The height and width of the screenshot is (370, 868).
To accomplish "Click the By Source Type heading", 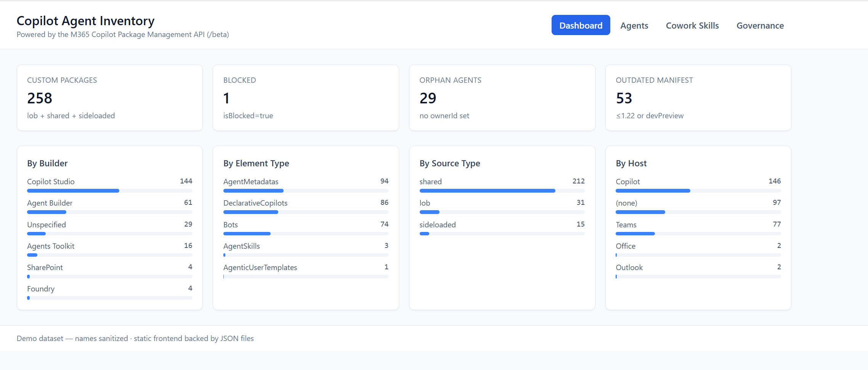I will [450, 163].
